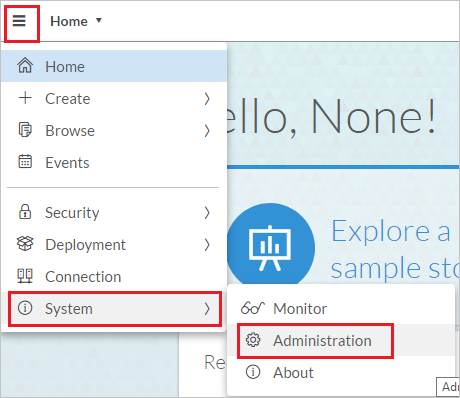This screenshot has height=398, width=460.
Task: Click the padlock icon beside Security
Action: (x=25, y=211)
